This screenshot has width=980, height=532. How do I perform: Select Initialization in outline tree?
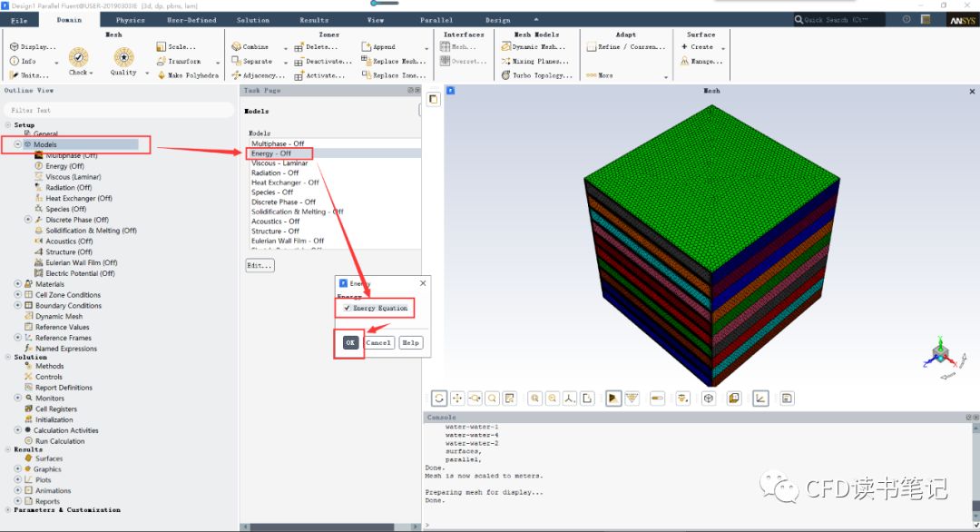click(x=54, y=419)
